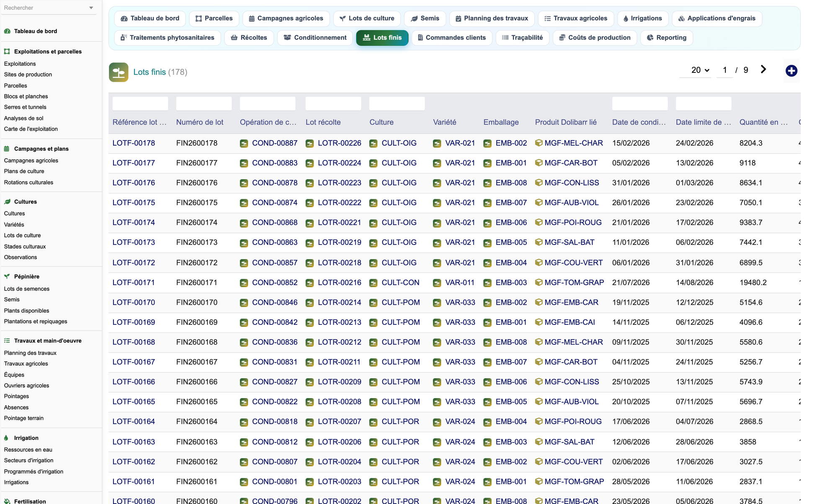Open lot LOTF-00171 link
This screenshot has height=504, width=815.
pos(134,283)
